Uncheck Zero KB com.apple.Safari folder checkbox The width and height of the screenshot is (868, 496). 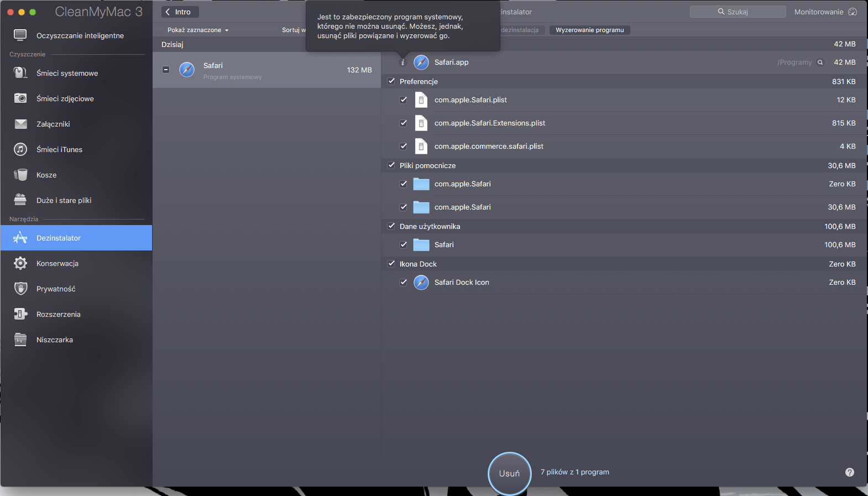[404, 184]
